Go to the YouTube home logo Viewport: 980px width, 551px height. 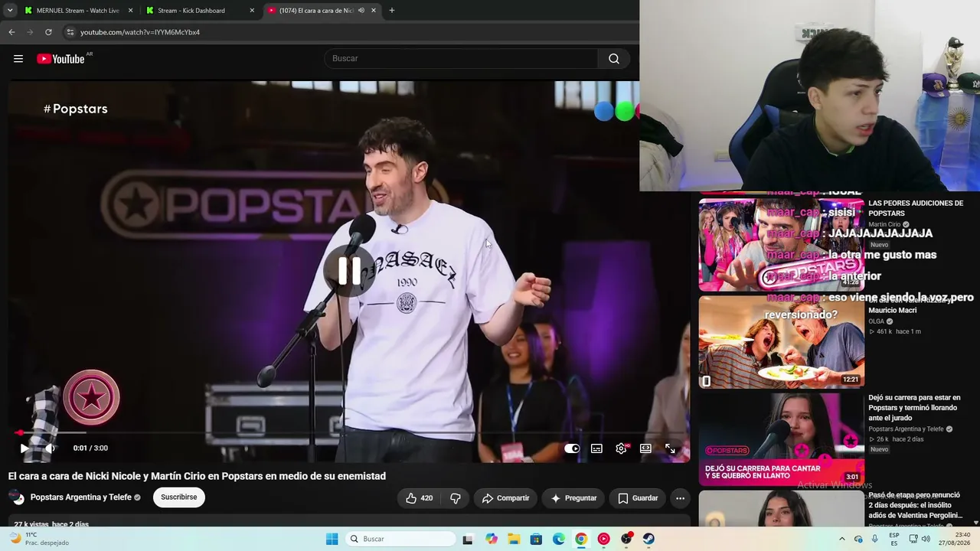pos(60,59)
